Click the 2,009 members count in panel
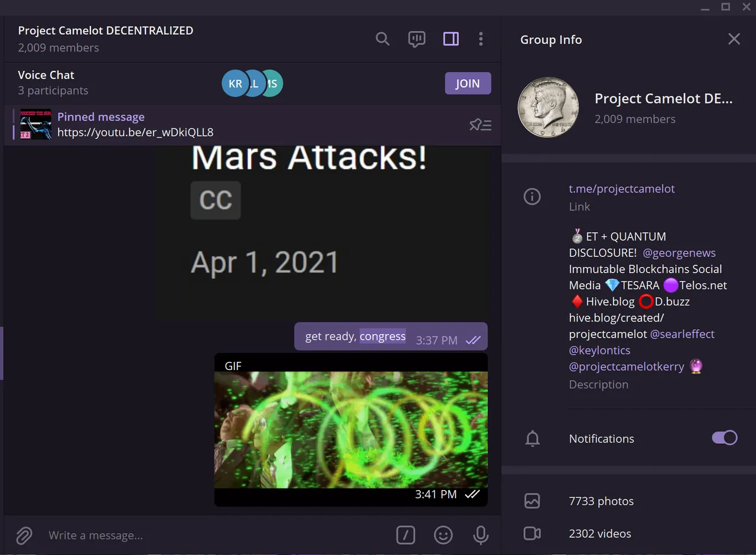Screen dimensions: 756x555 coord(635,119)
